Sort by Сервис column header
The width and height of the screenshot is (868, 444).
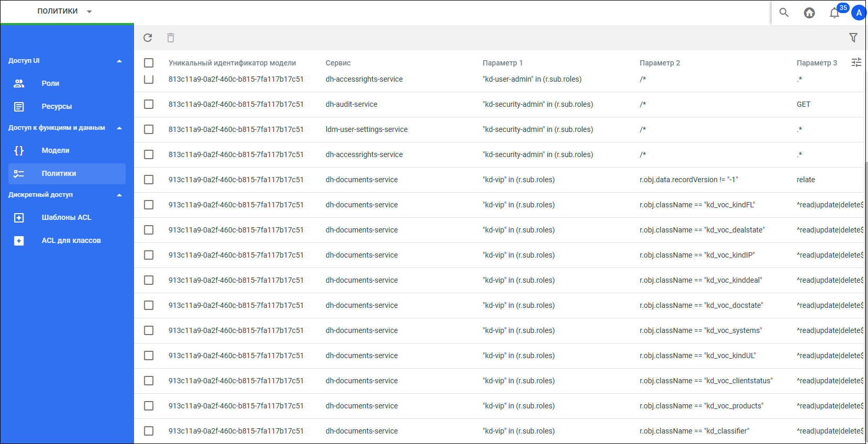coord(338,63)
